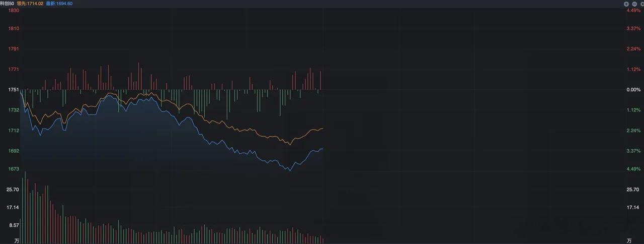Click 8.57 on the left volume axis
Viewport: 644px width, 244px height.
coord(14,225)
